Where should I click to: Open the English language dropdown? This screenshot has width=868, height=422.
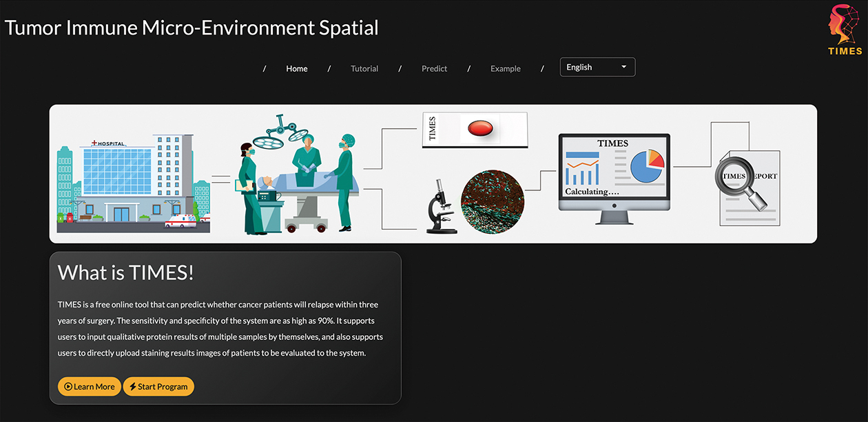pos(597,67)
